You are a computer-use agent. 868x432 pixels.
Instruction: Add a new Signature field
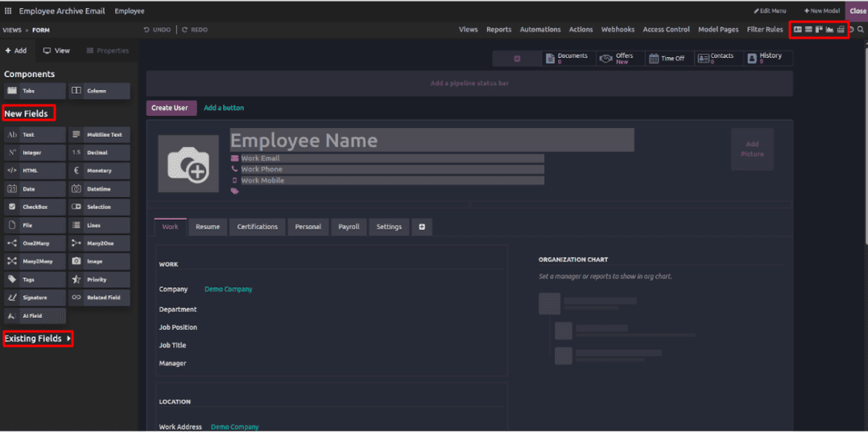pyautogui.click(x=35, y=298)
